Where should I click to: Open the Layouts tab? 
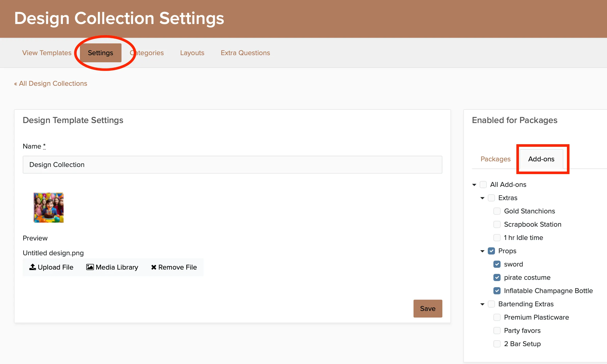coord(192,53)
